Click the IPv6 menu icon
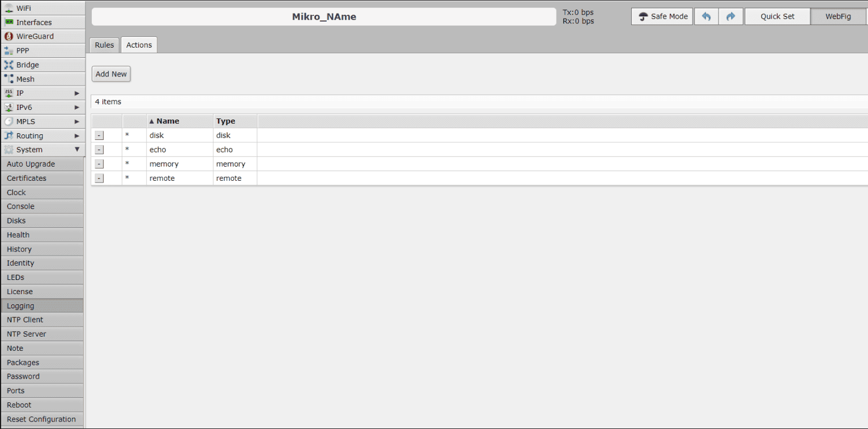 (8, 107)
